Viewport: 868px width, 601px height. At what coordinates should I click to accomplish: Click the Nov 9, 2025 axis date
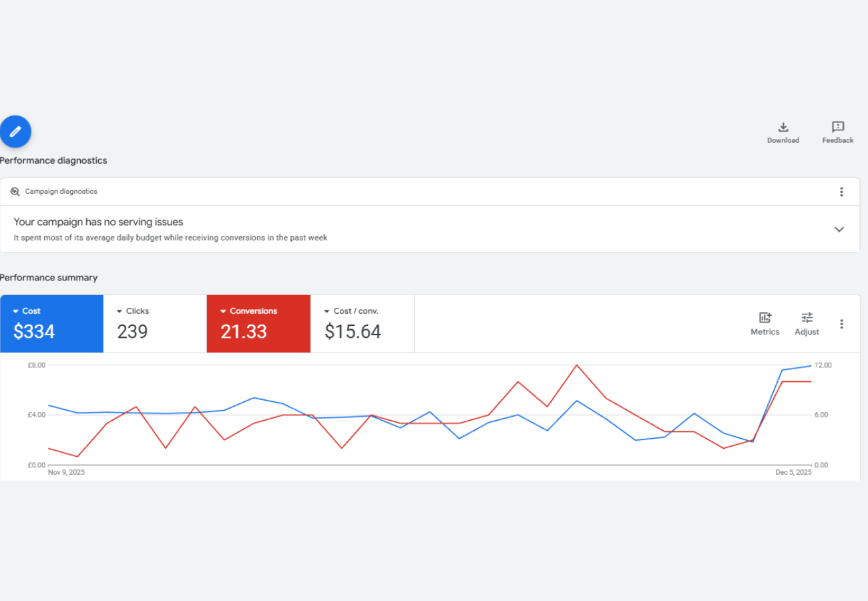66,472
